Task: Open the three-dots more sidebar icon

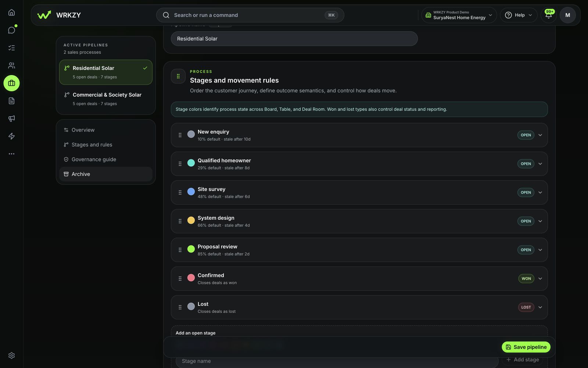Action: pos(11,154)
